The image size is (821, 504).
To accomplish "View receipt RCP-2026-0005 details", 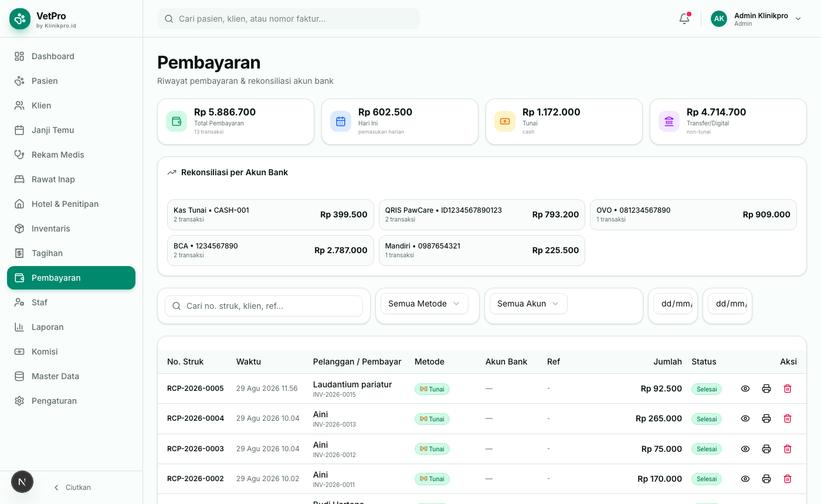I will coord(745,389).
